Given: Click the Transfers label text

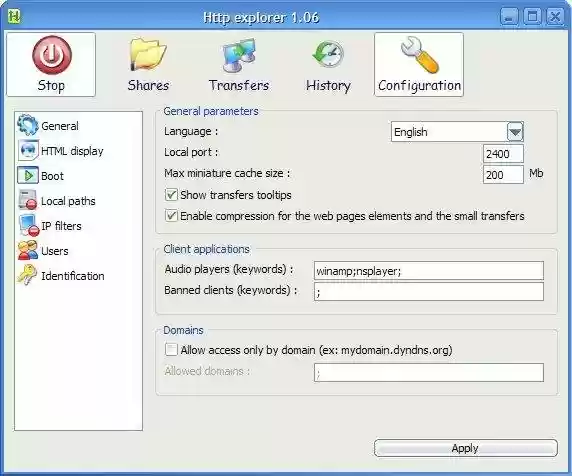Looking at the screenshot, I should [x=239, y=86].
